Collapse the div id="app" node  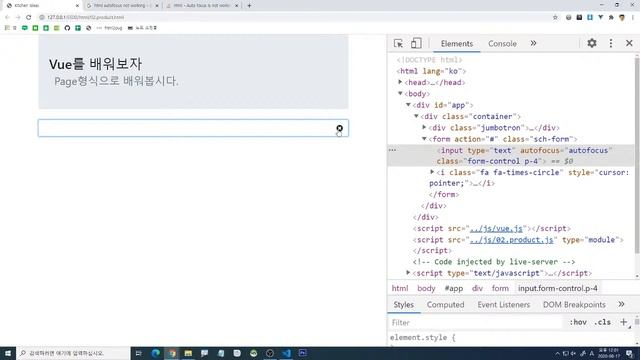point(408,105)
